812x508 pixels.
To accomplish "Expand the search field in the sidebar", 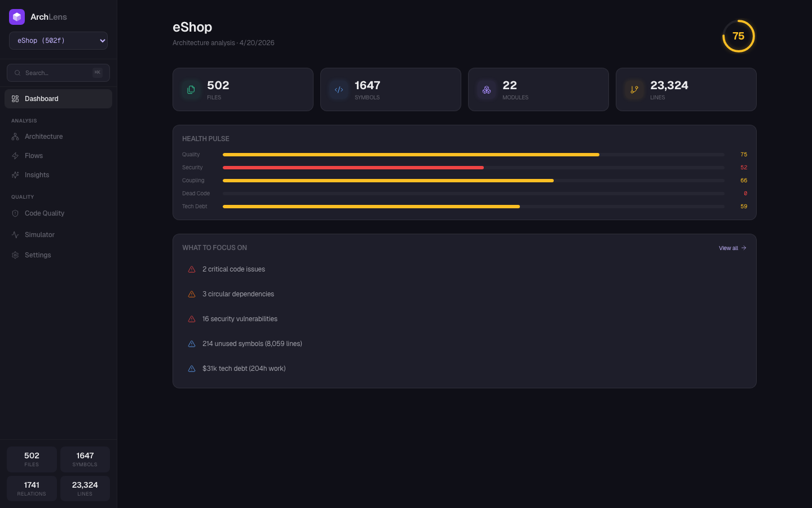I will point(58,72).
